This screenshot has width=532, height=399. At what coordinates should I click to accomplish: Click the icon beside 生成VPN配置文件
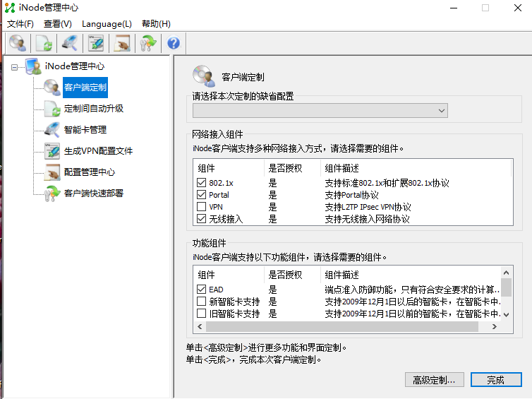click(x=52, y=150)
